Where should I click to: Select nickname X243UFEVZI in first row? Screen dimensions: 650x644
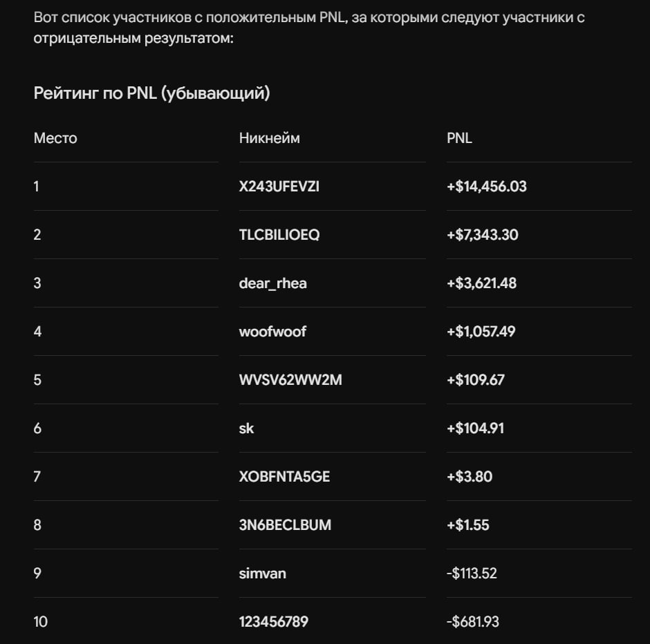coord(279,187)
